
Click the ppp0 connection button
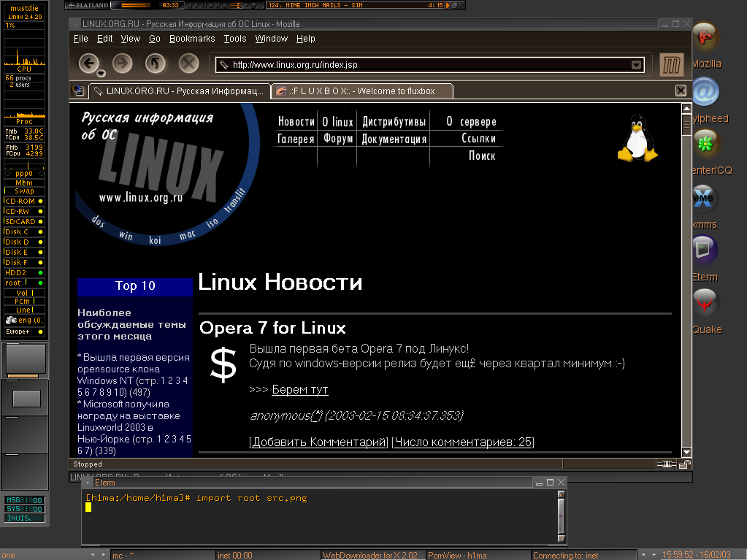click(24, 174)
